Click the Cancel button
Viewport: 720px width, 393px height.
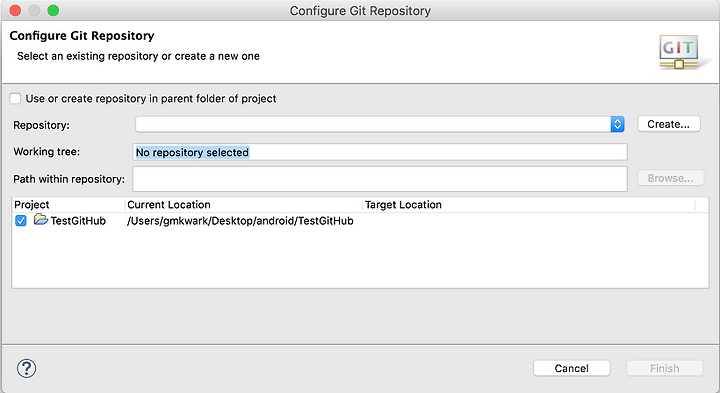pyautogui.click(x=572, y=368)
